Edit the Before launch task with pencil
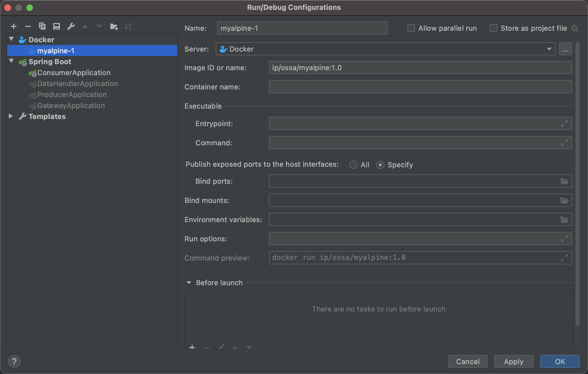Image resolution: width=588 pixels, height=374 pixels. 221,347
